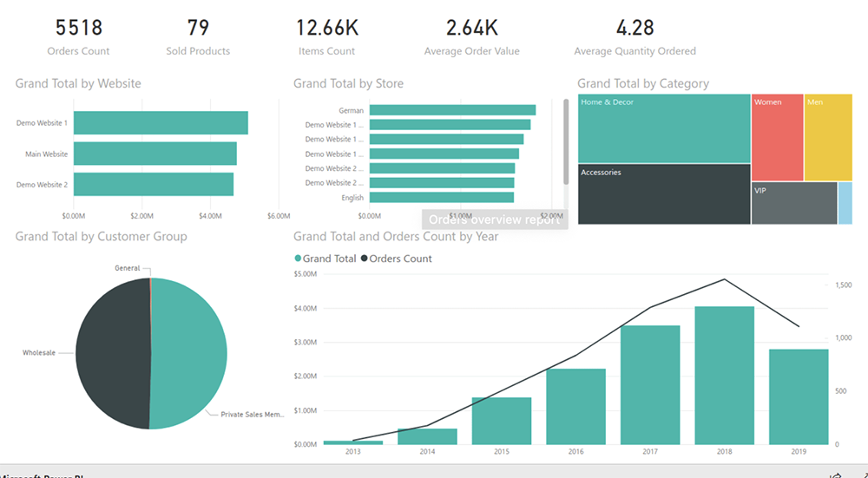Select the 2013 column in yearly chart
Viewport: 868px width, 478px height.
[353, 442]
